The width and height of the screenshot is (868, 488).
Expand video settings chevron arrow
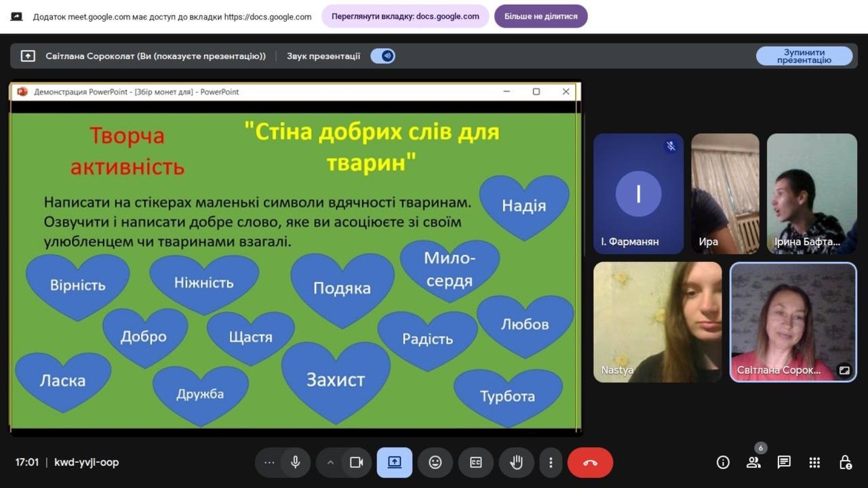click(x=330, y=462)
